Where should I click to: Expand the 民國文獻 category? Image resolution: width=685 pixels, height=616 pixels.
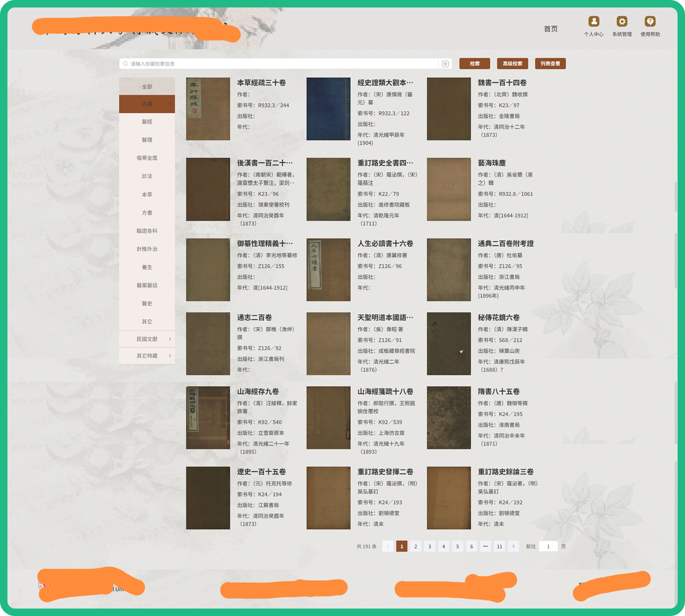tap(170, 339)
